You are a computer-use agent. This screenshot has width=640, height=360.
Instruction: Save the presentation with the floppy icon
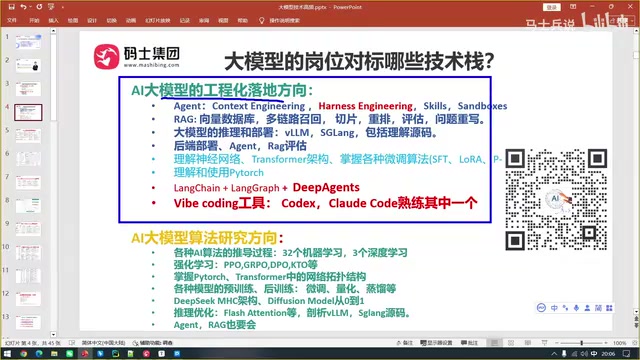click(11, 7)
